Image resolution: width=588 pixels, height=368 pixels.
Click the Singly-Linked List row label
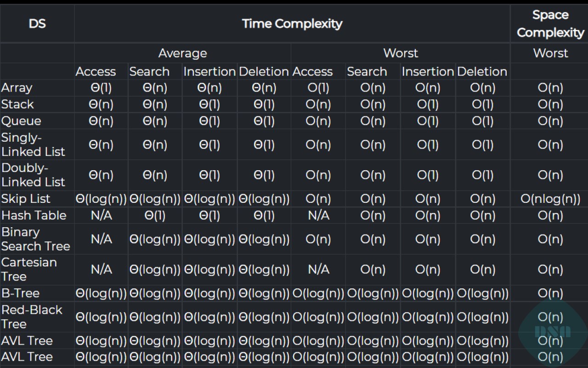pyautogui.click(x=33, y=144)
